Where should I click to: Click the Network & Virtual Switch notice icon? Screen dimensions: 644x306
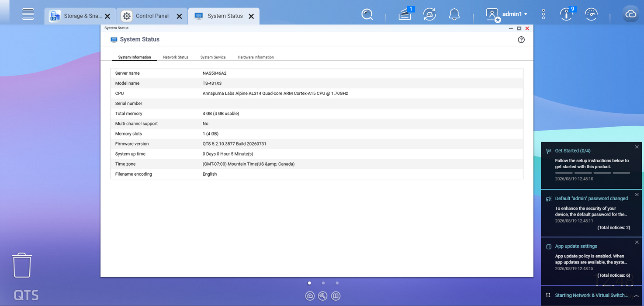click(549, 296)
